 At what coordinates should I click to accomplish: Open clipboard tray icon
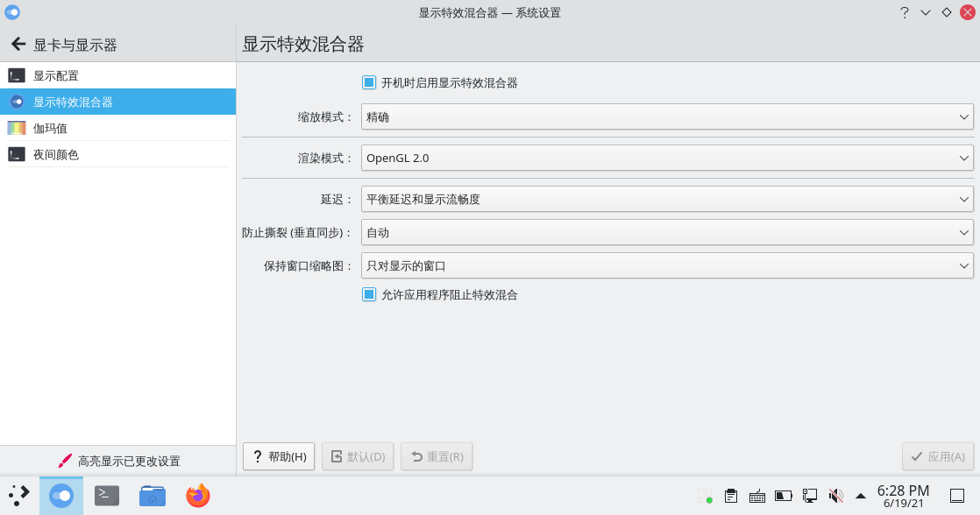pos(730,496)
